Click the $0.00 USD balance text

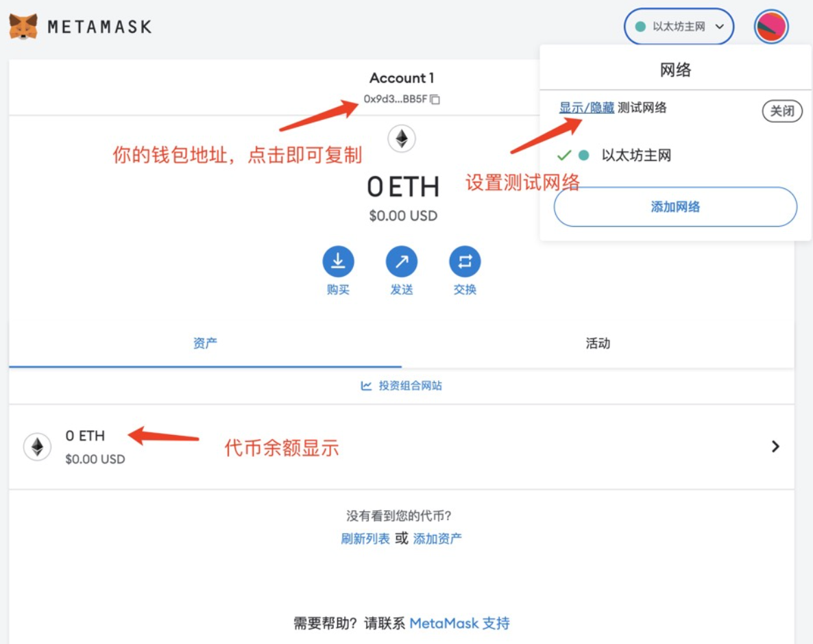[x=403, y=216]
